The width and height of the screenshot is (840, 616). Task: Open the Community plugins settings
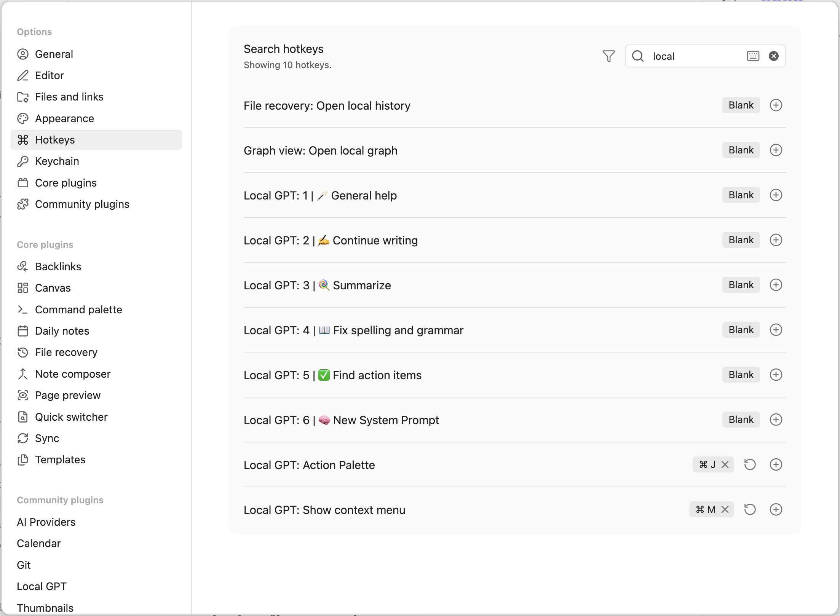pos(82,204)
